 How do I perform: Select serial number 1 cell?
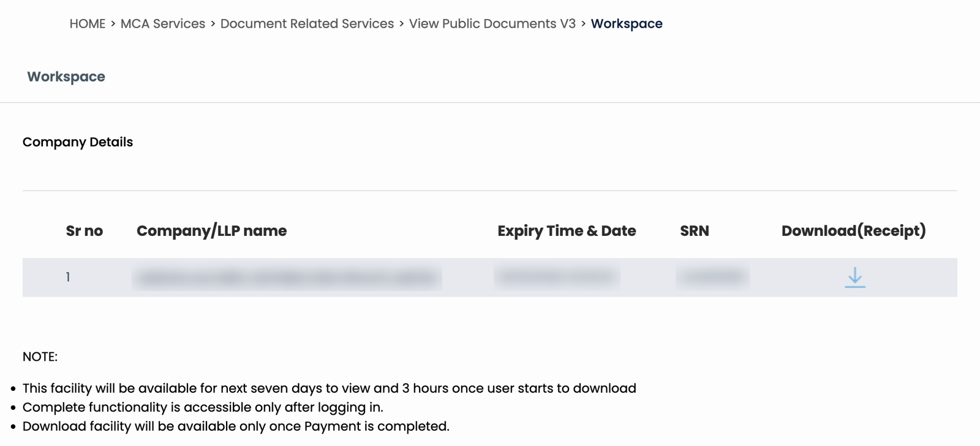[68, 278]
